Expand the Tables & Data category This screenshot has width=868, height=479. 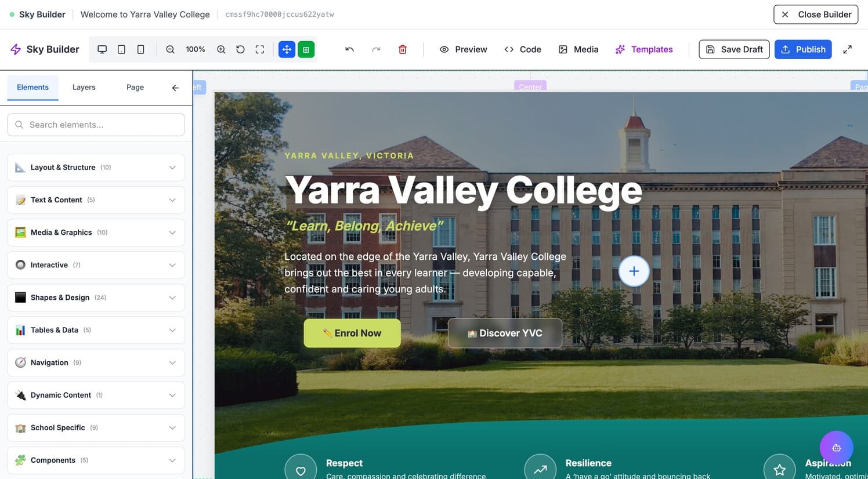click(x=96, y=330)
